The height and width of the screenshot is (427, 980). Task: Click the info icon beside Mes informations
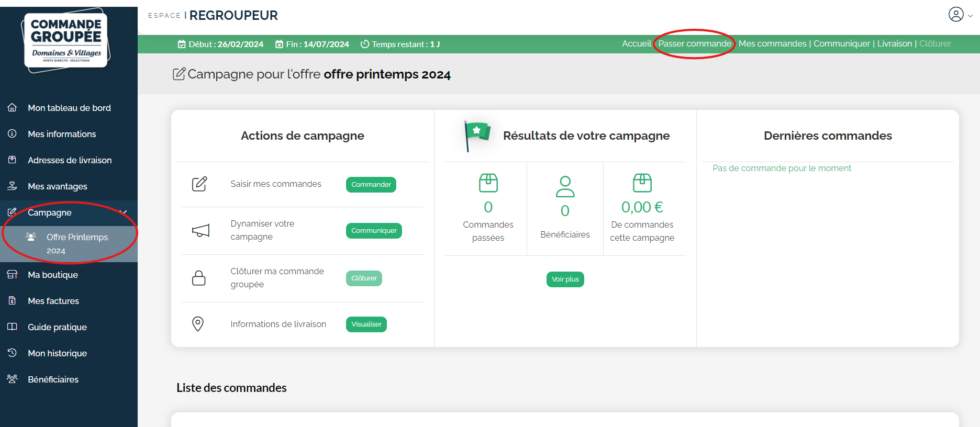point(12,134)
